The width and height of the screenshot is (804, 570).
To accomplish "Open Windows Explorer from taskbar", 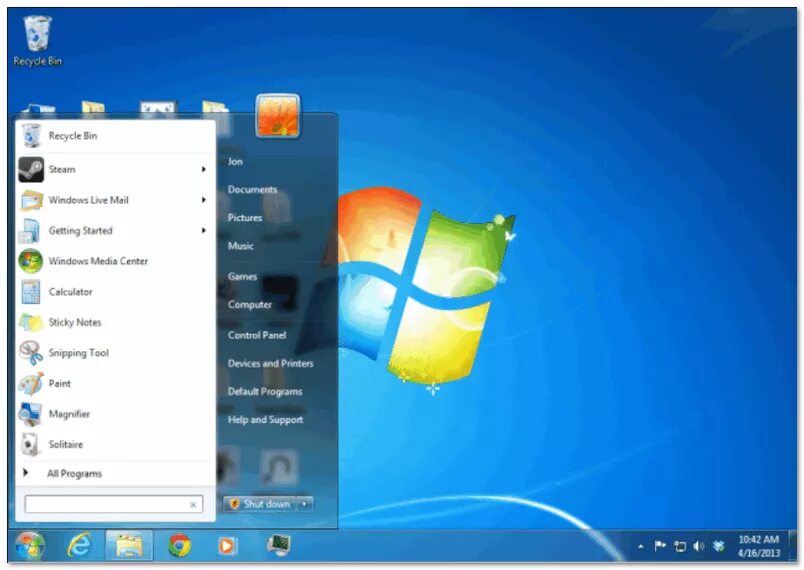I will click(x=129, y=545).
